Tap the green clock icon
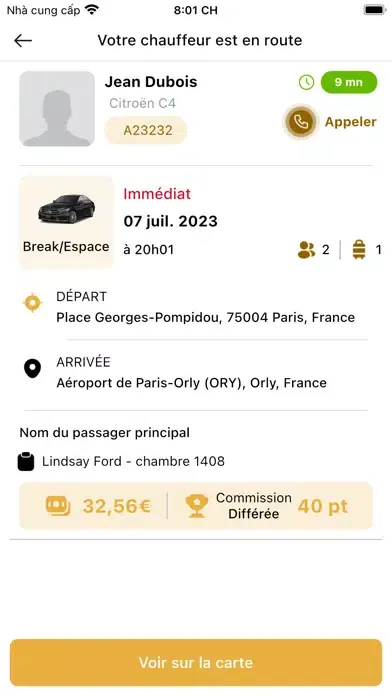The width and height of the screenshot is (392, 696). pyautogui.click(x=306, y=82)
